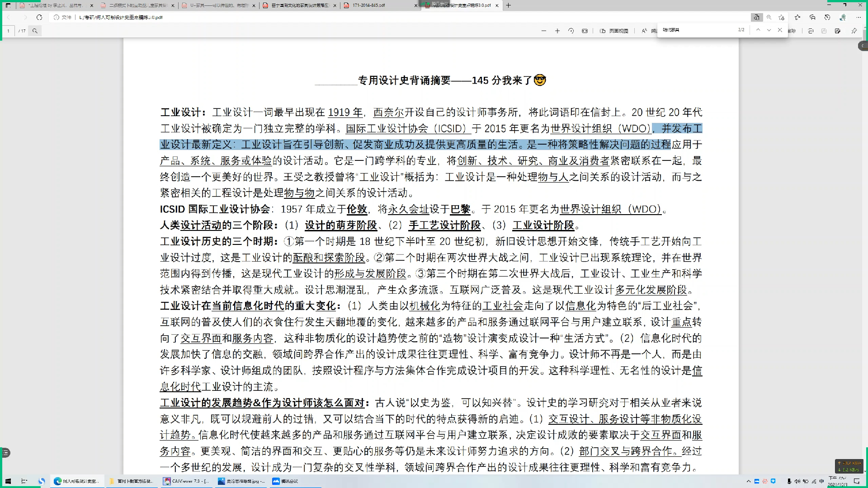Open browser history
Image resolution: width=868 pixels, height=488 pixels.
point(827,17)
